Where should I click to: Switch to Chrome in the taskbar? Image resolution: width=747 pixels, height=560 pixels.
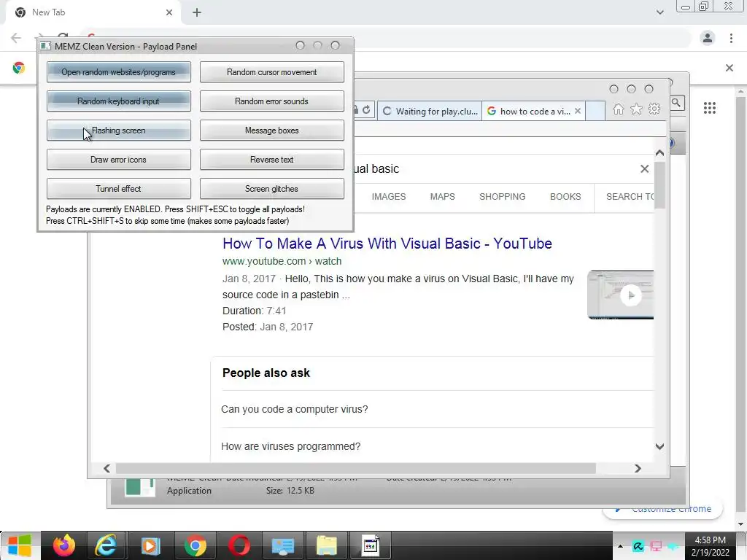click(195, 545)
